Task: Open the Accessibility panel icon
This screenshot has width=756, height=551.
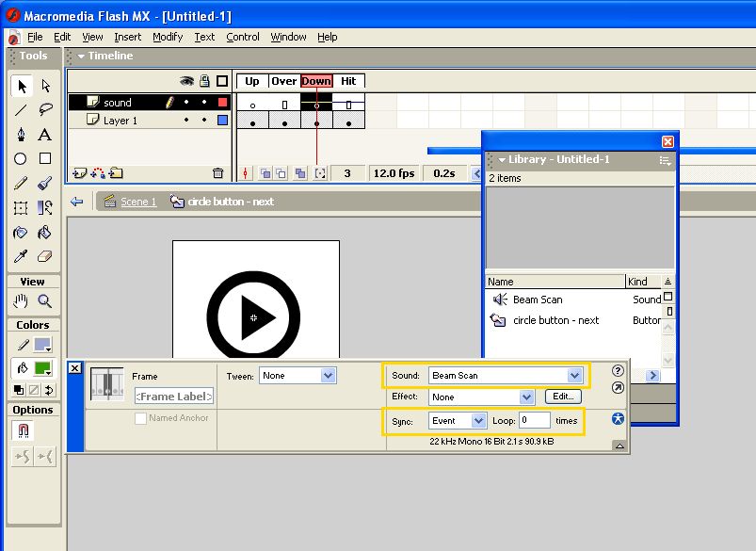Action: coord(618,419)
